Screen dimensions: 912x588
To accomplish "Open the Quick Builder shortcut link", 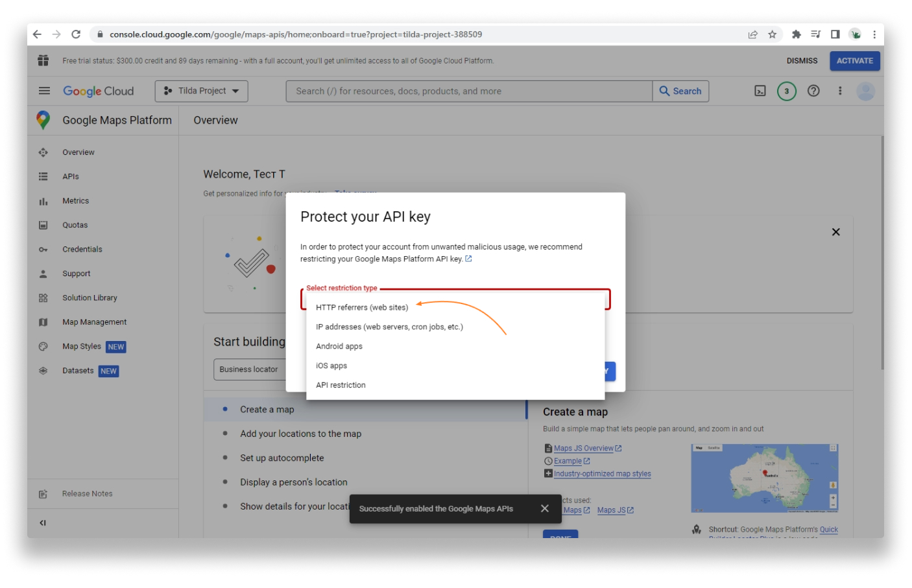I will tap(829, 530).
